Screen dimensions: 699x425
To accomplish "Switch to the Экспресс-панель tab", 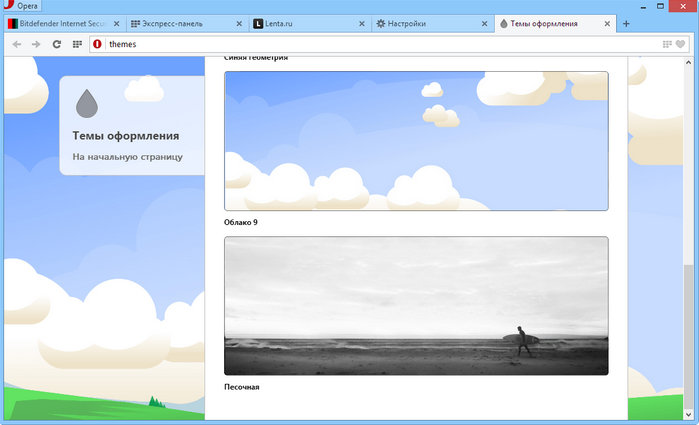I will click(186, 24).
